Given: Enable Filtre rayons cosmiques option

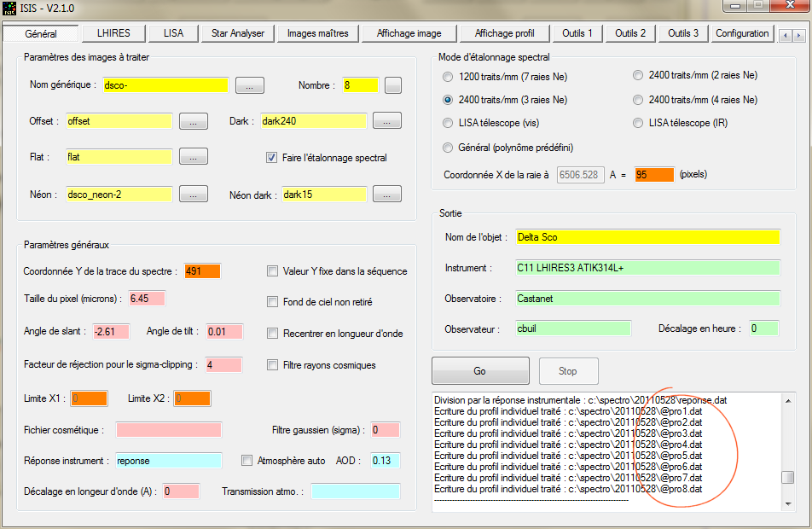Looking at the screenshot, I should point(272,365).
